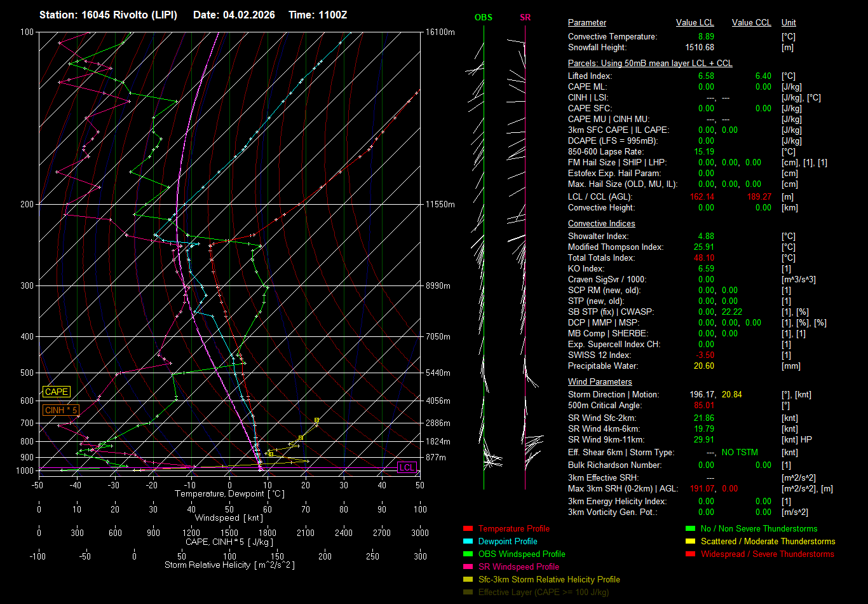Image resolution: width=868 pixels, height=604 pixels.
Task: Click the magenta LCL marker box
Action: tap(407, 468)
